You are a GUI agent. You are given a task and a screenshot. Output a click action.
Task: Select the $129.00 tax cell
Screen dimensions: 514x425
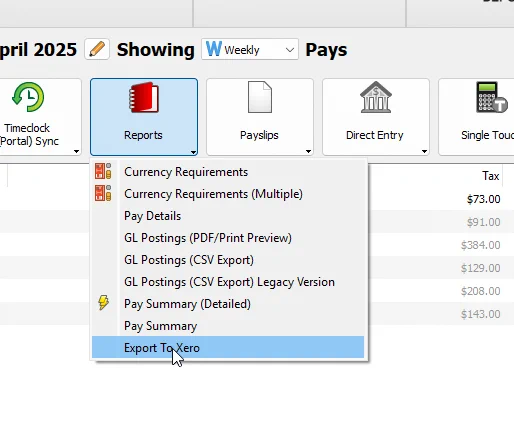(480, 268)
